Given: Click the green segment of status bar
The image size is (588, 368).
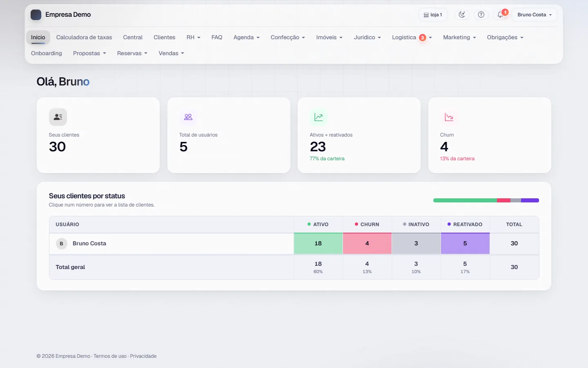Looking at the screenshot, I should pyautogui.click(x=465, y=200).
